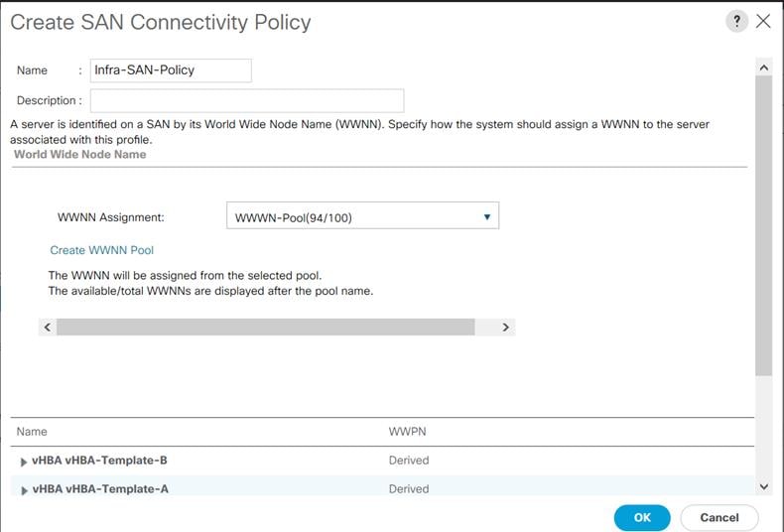Open the help question mark icon
784x532 pixels.
736,22
